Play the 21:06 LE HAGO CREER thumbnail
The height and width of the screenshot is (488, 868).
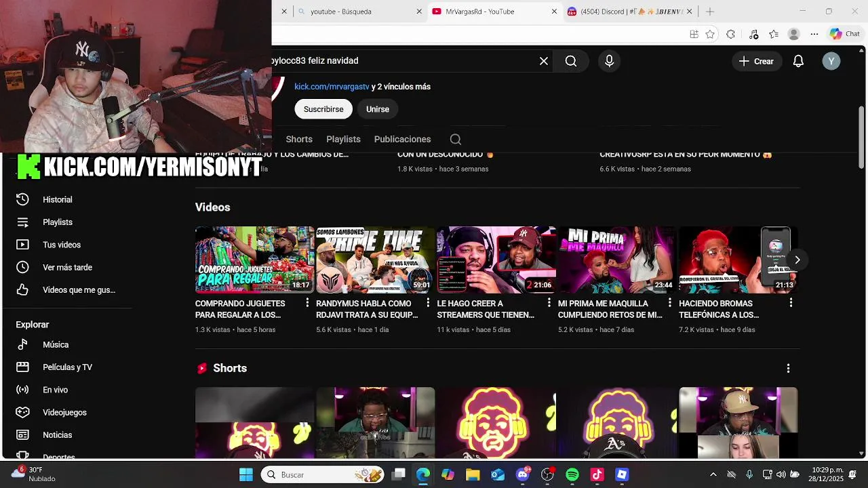(496, 260)
